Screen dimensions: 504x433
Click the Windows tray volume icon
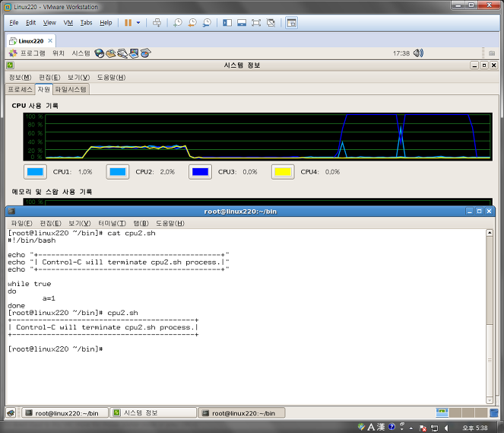pyautogui.click(x=446, y=428)
